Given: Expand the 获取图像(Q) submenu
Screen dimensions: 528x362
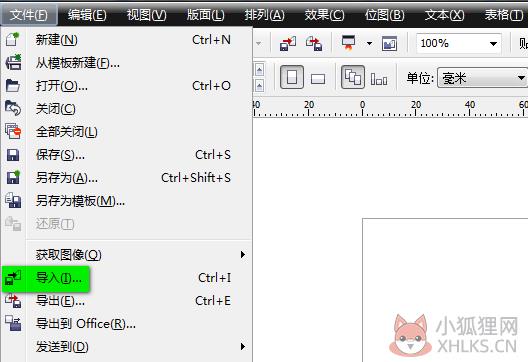Looking at the screenshot, I should click(x=242, y=255).
